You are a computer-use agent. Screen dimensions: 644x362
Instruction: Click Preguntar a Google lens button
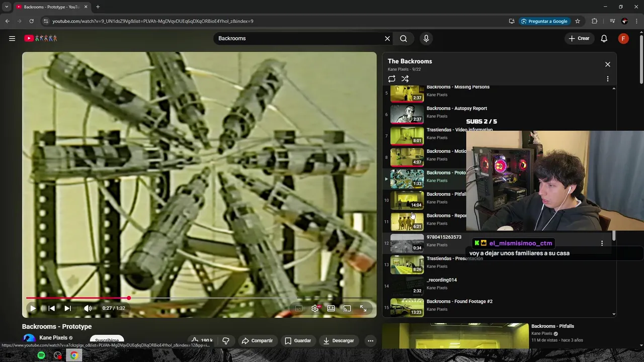coord(544,21)
